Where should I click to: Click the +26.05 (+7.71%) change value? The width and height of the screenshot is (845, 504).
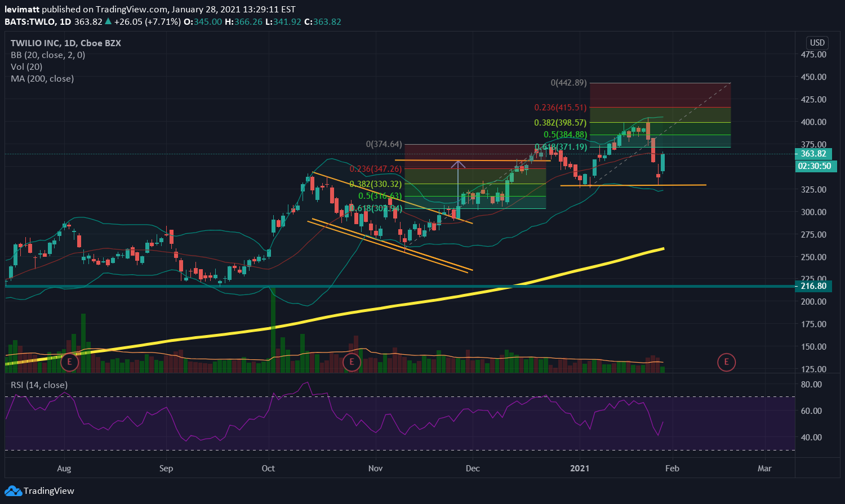coord(147,22)
